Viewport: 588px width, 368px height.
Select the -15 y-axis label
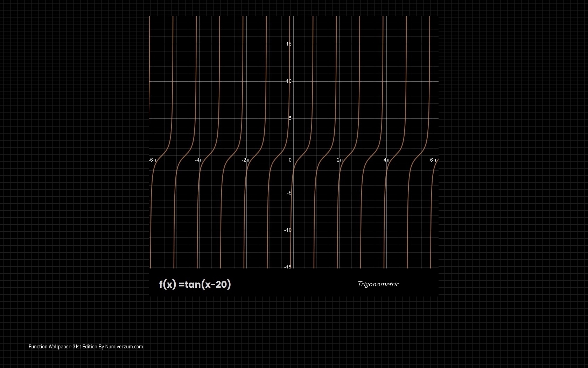(x=288, y=267)
